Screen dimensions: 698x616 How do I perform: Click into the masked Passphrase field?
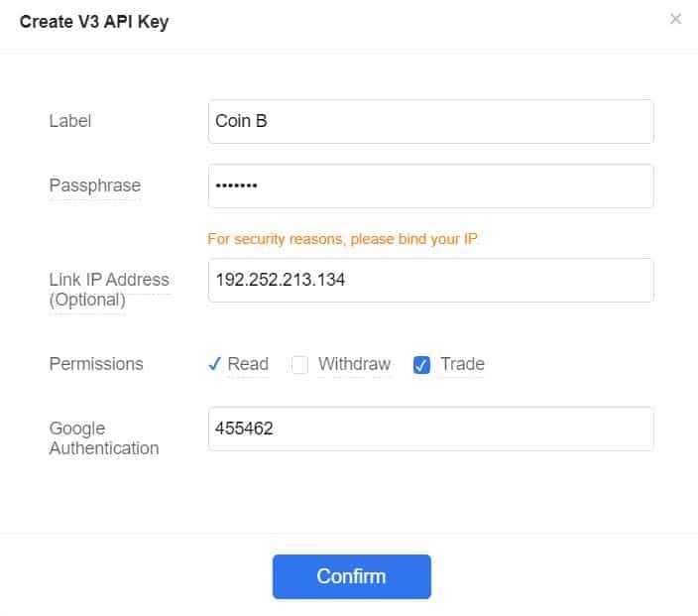point(430,185)
